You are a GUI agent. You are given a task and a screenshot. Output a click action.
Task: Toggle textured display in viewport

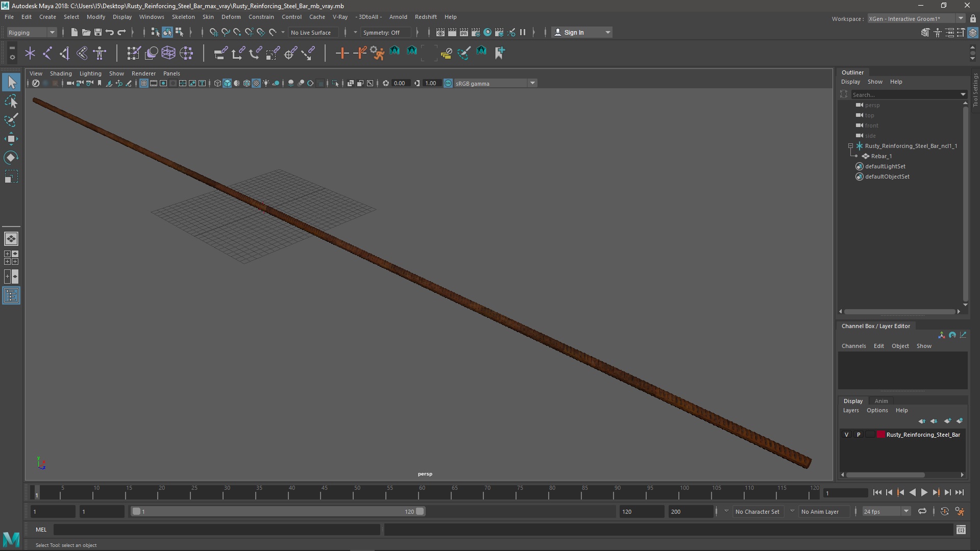pyautogui.click(x=256, y=83)
